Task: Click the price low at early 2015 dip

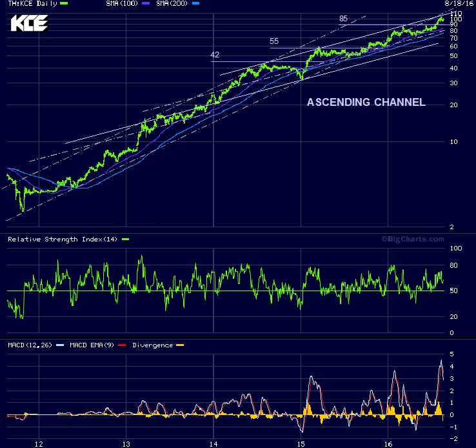Action: coord(301,78)
